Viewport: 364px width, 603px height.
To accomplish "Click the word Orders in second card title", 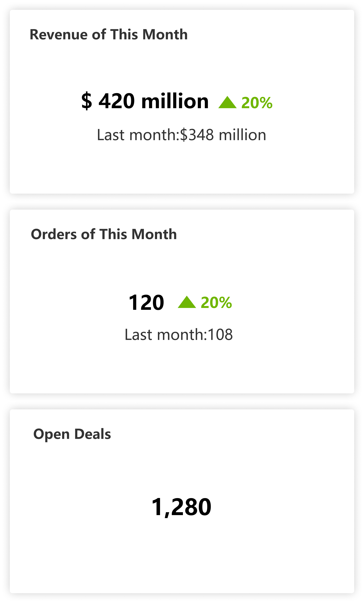I will coord(54,234).
